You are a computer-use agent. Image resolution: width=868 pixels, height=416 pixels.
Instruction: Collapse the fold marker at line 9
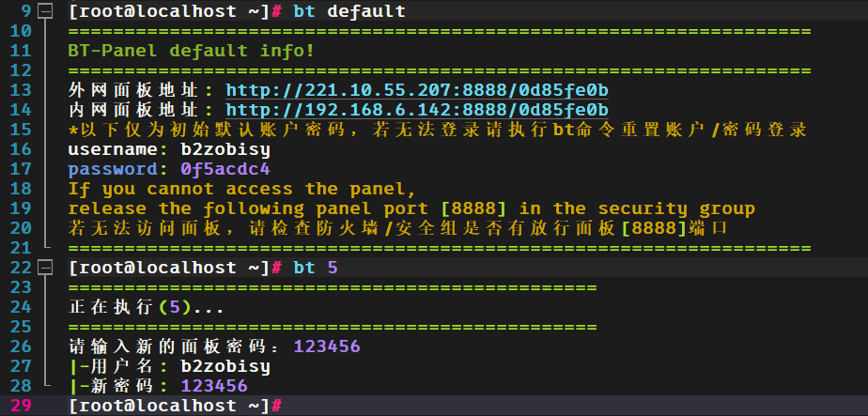point(46,10)
